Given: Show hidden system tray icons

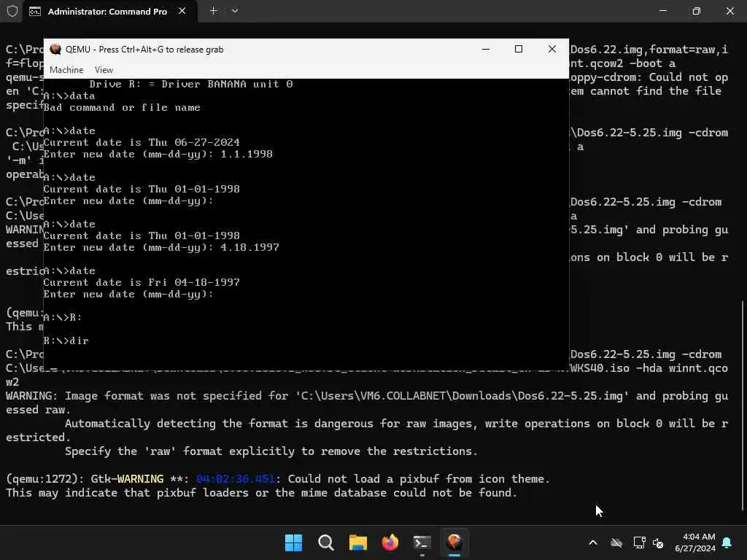Looking at the screenshot, I should 593,542.
